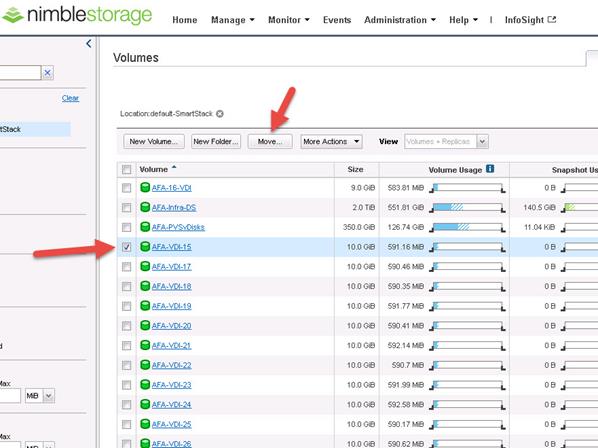
Task: Click the green volume icon for AFA-VDI-21
Action: pyautogui.click(x=145, y=345)
